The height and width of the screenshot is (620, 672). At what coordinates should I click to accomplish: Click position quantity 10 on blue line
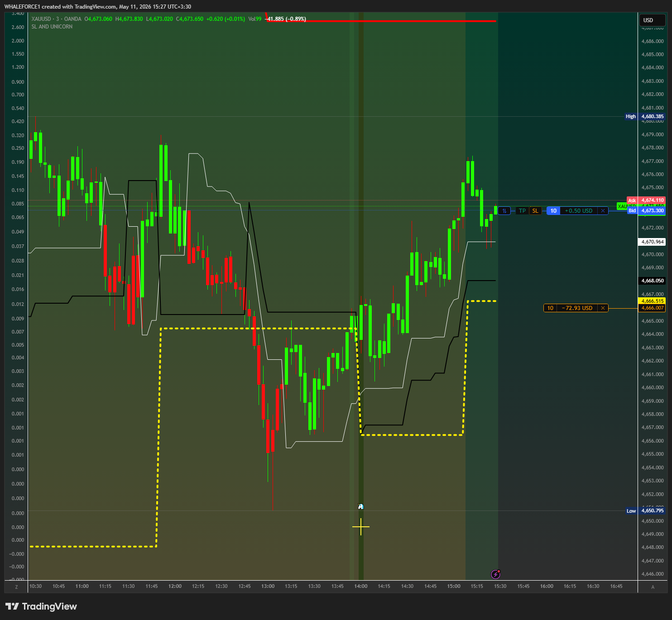point(553,211)
